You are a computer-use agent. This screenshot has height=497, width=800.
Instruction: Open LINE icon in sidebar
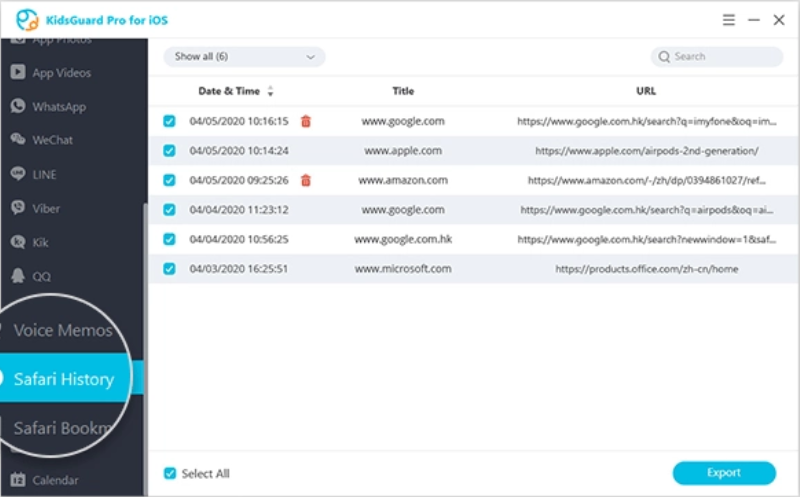pyautogui.click(x=18, y=173)
